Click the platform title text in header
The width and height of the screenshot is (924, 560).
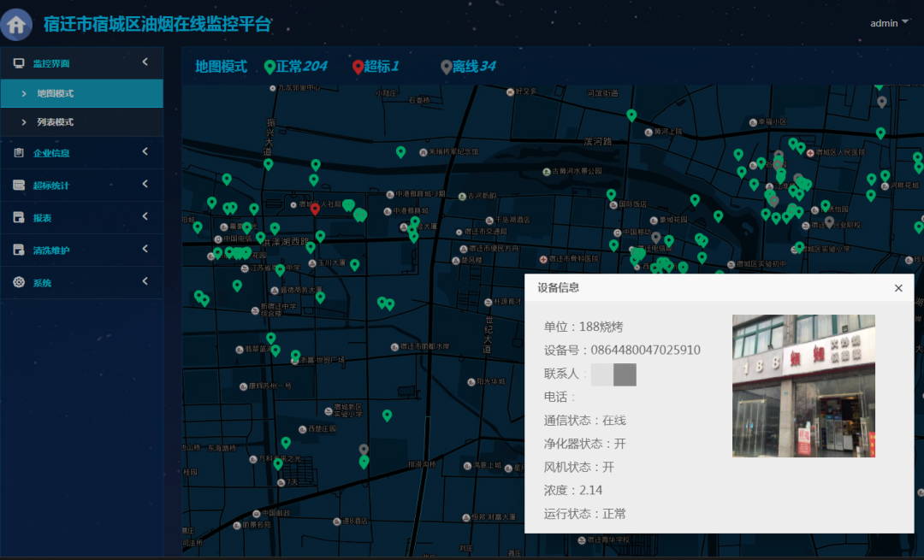[x=157, y=24]
